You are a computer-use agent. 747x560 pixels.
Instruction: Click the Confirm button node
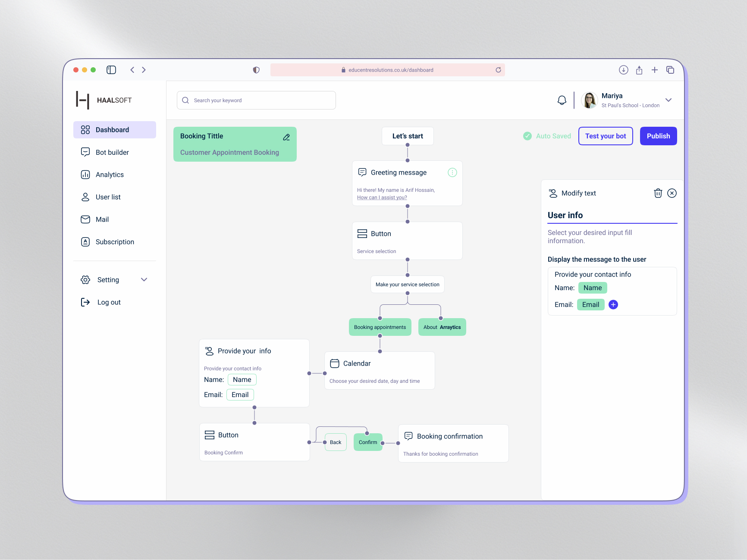tap(368, 442)
